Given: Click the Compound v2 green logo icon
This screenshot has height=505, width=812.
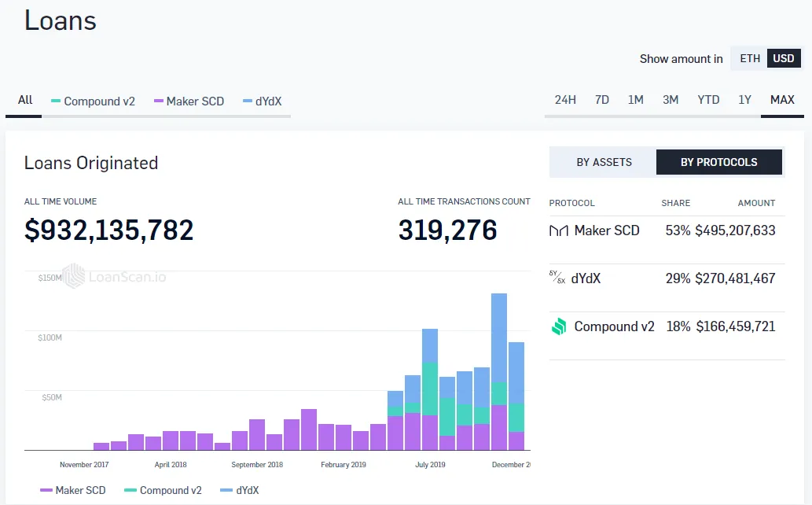Looking at the screenshot, I should click(558, 327).
